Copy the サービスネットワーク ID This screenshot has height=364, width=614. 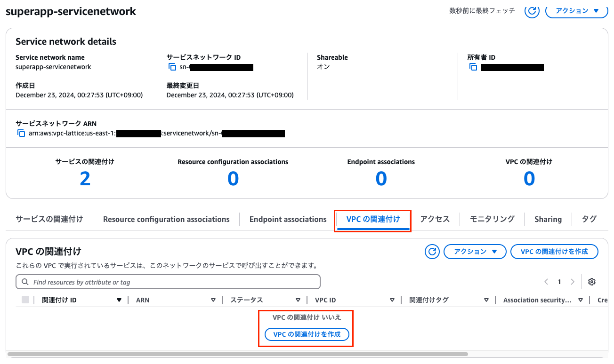[172, 67]
